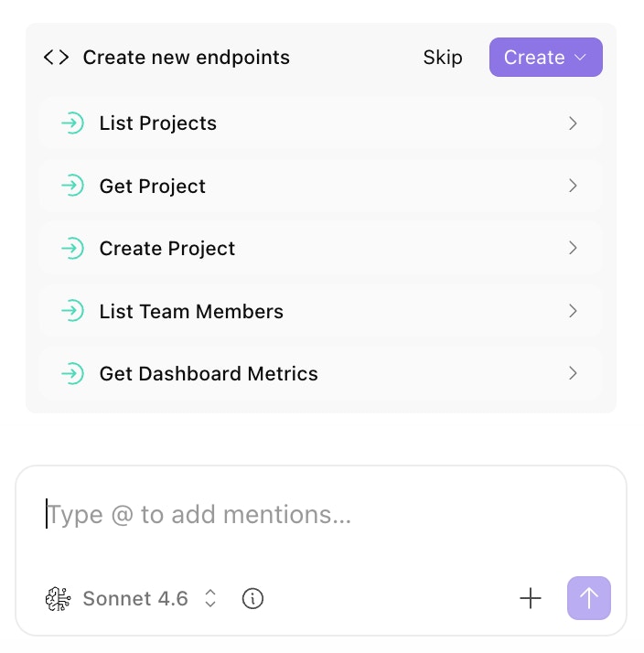Click the arrow icon next to Get Project
Screen dimensions: 644x653
click(72, 186)
